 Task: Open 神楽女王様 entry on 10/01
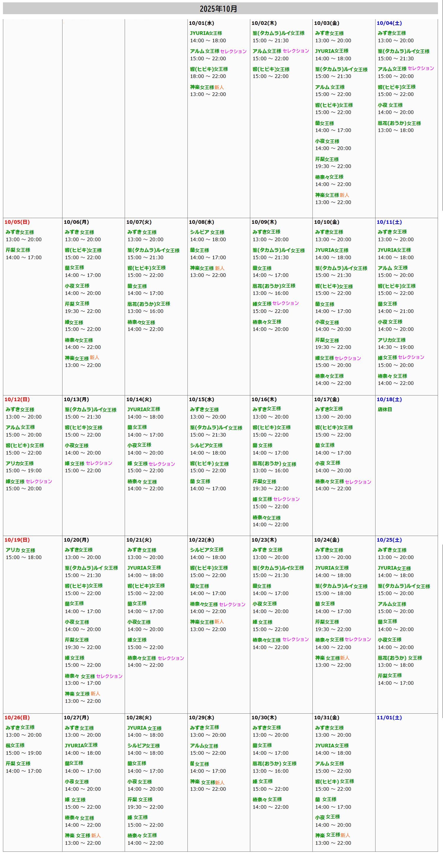[x=202, y=87]
